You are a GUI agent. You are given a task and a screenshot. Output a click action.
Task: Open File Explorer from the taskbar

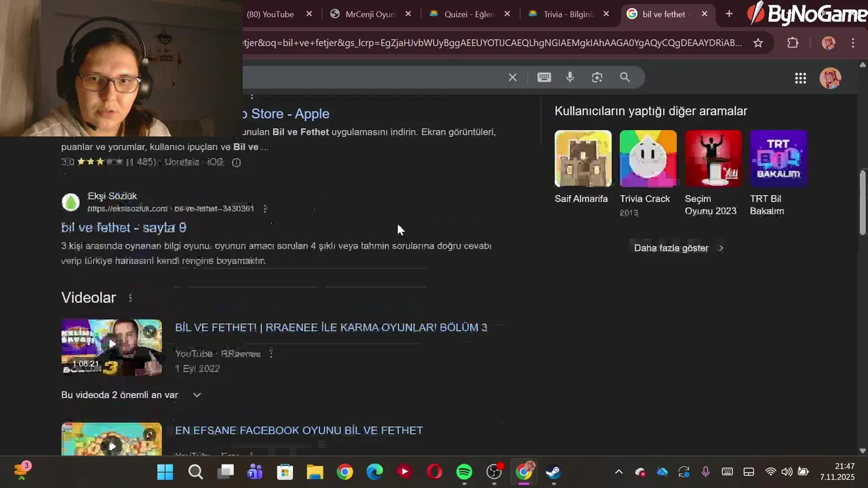coord(315,472)
